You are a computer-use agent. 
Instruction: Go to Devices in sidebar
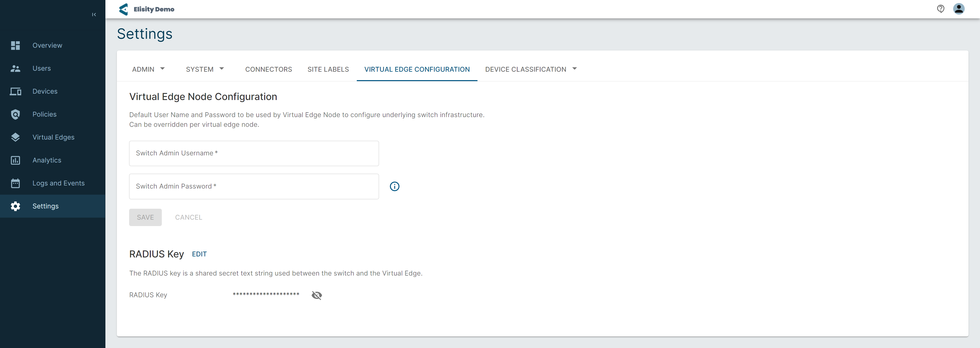click(45, 91)
